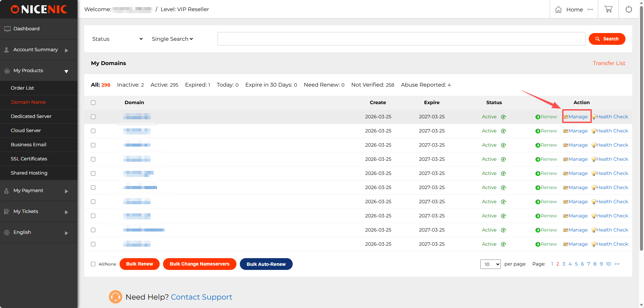Viewport: 644px width, 308px height.
Task: Click the Health Check bulb icon in the second row
Action: [x=594, y=131]
